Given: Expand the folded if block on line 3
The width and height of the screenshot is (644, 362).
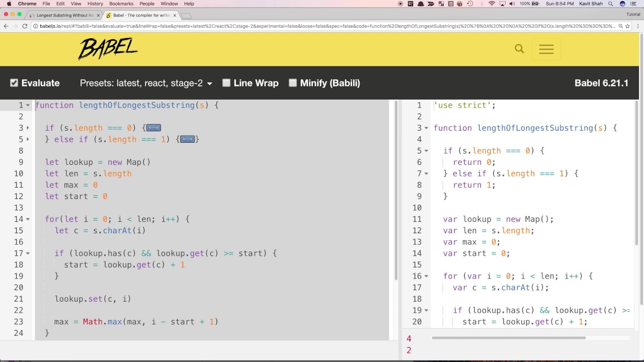Looking at the screenshot, I should (28, 128).
